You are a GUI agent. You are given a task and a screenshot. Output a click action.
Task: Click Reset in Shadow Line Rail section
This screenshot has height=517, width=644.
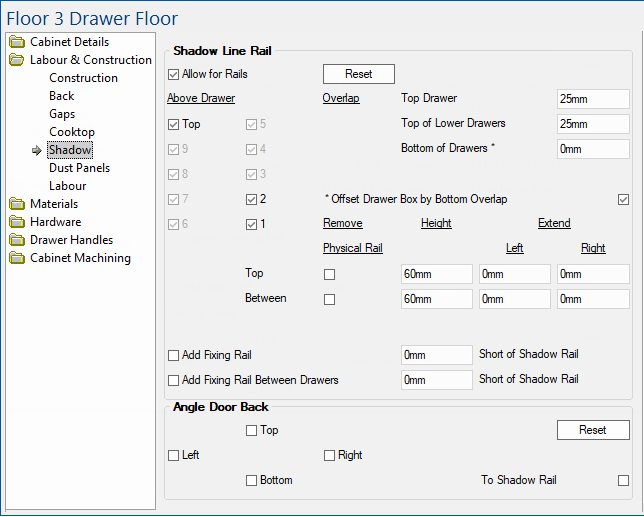pyautogui.click(x=358, y=74)
